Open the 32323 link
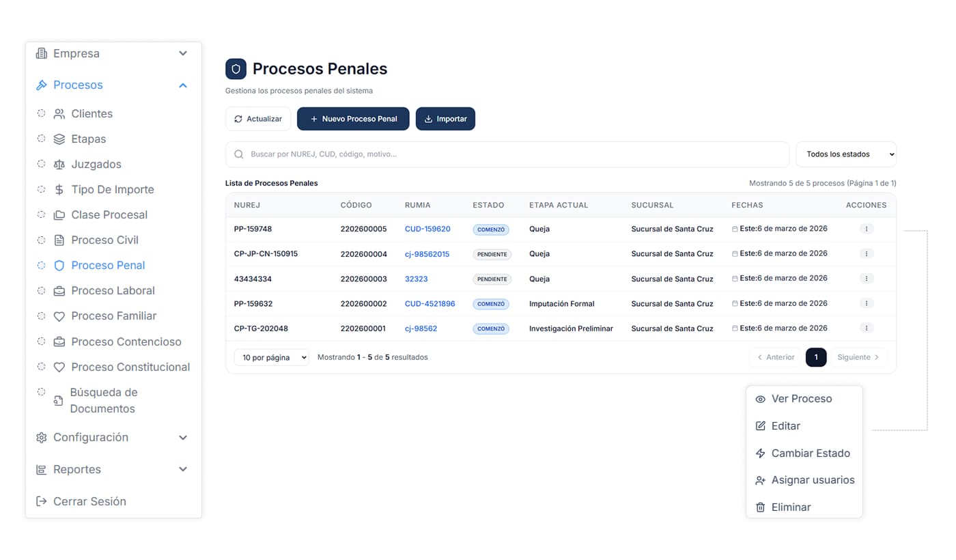The image size is (956, 560). click(416, 279)
